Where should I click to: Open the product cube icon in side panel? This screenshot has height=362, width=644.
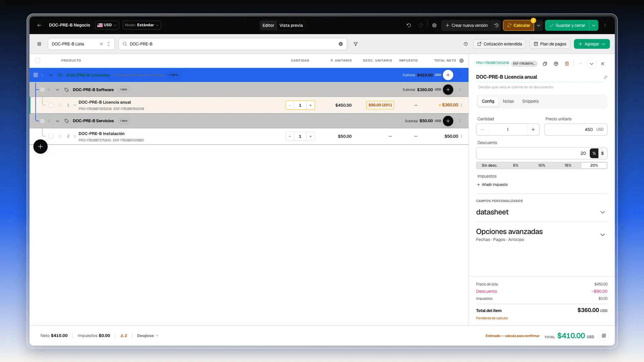[556, 64]
